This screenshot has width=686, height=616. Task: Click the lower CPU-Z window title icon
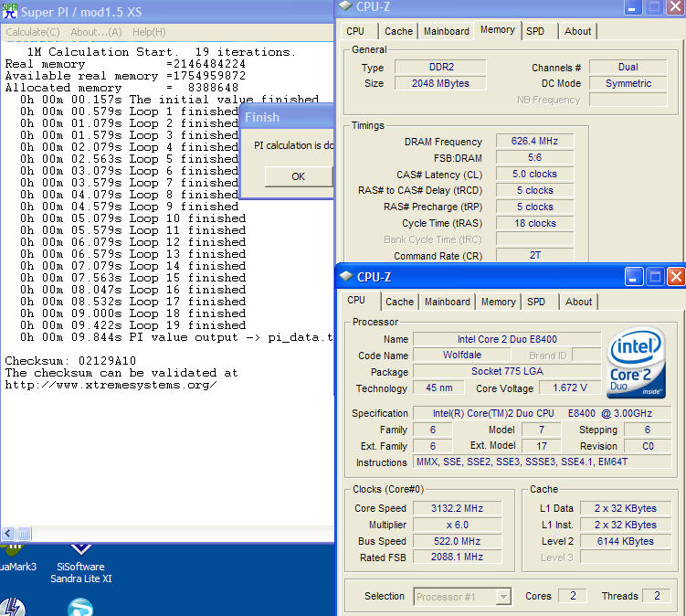pyautogui.click(x=346, y=276)
